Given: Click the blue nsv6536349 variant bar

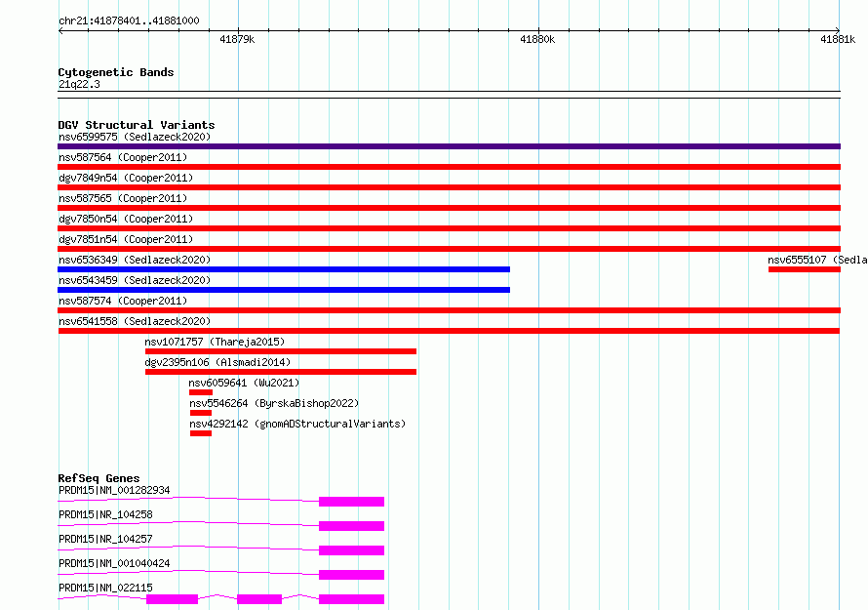Looking at the screenshot, I should [284, 269].
